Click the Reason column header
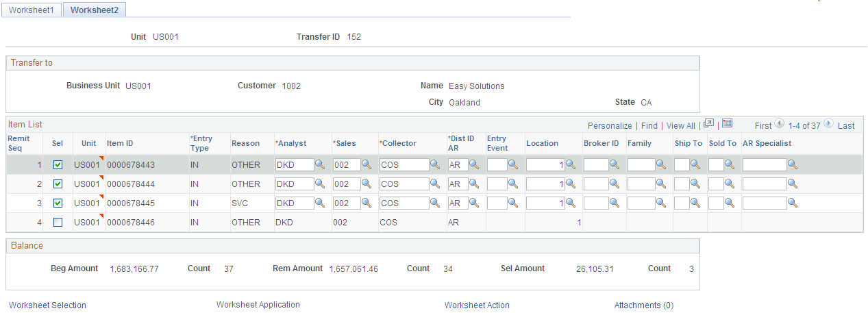 point(245,143)
